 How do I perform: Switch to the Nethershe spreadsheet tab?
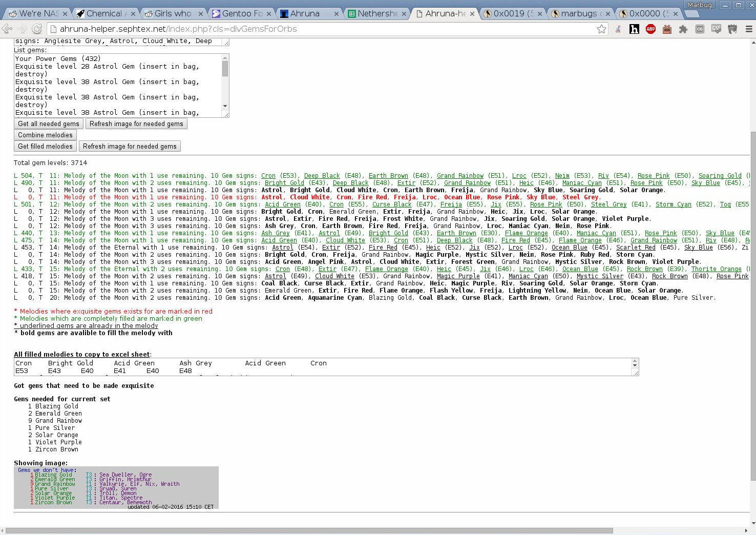coord(376,14)
